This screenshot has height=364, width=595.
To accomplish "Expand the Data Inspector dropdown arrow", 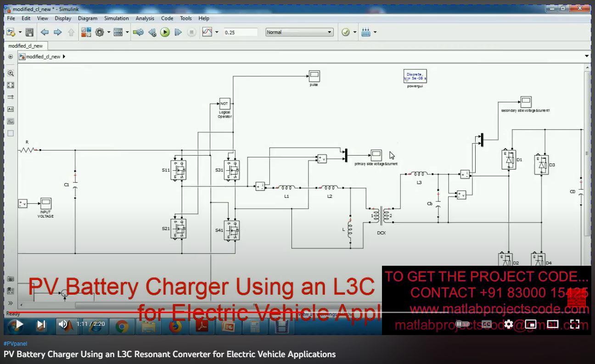I will tap(217, 32).
